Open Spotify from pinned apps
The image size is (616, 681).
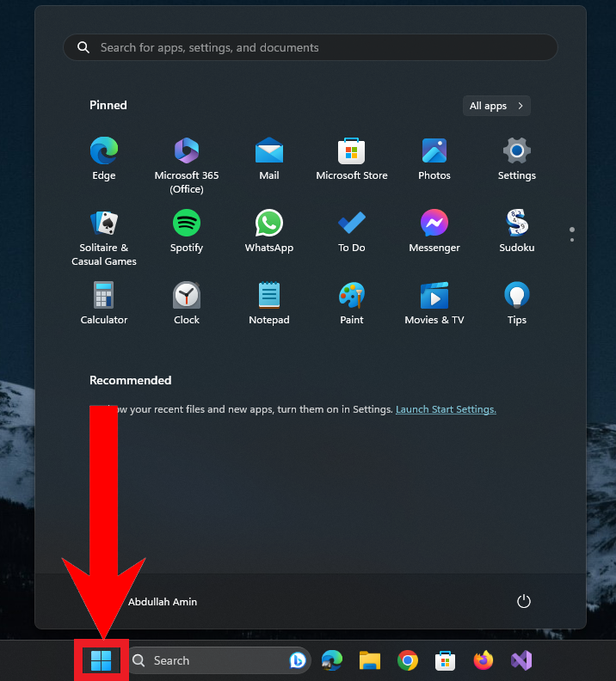[187, 231]
